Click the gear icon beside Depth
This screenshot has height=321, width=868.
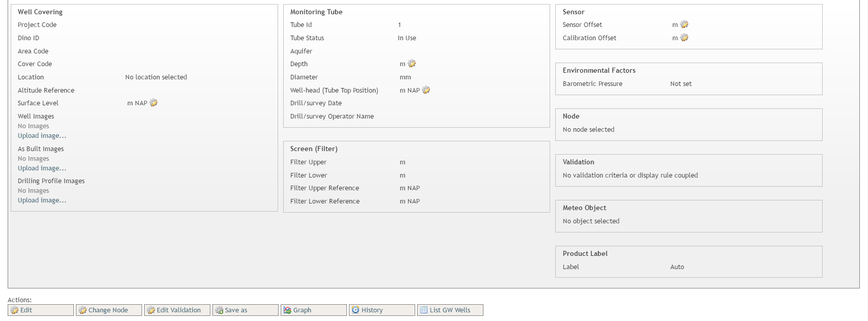(x=412, y=64)
